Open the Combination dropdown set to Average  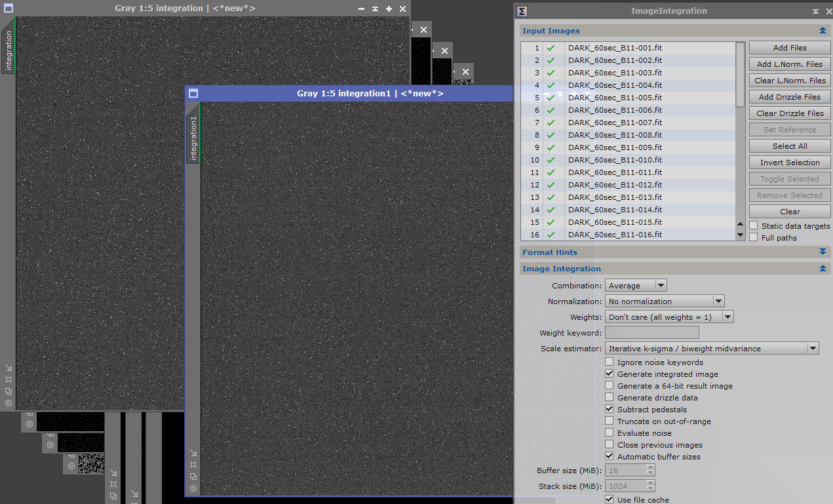coord(635,286)
